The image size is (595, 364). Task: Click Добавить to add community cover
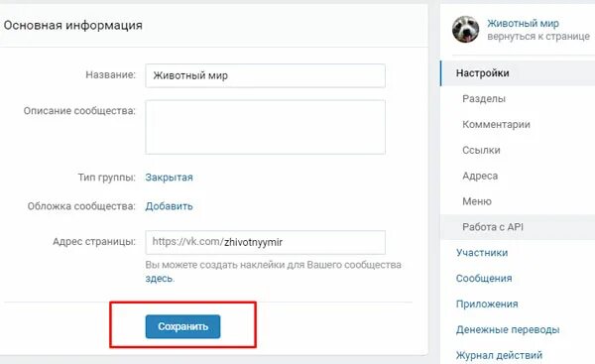pyautogui.click(x=169, y=206)
